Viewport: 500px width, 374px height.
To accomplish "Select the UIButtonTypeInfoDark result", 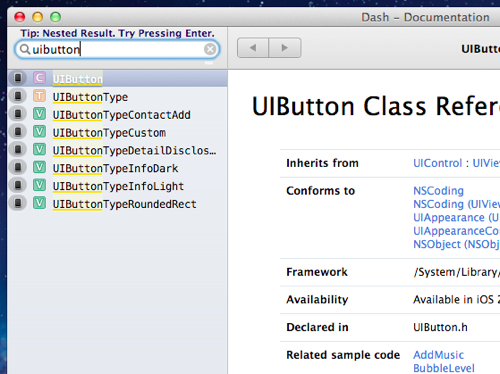I will tap(117, 168).
